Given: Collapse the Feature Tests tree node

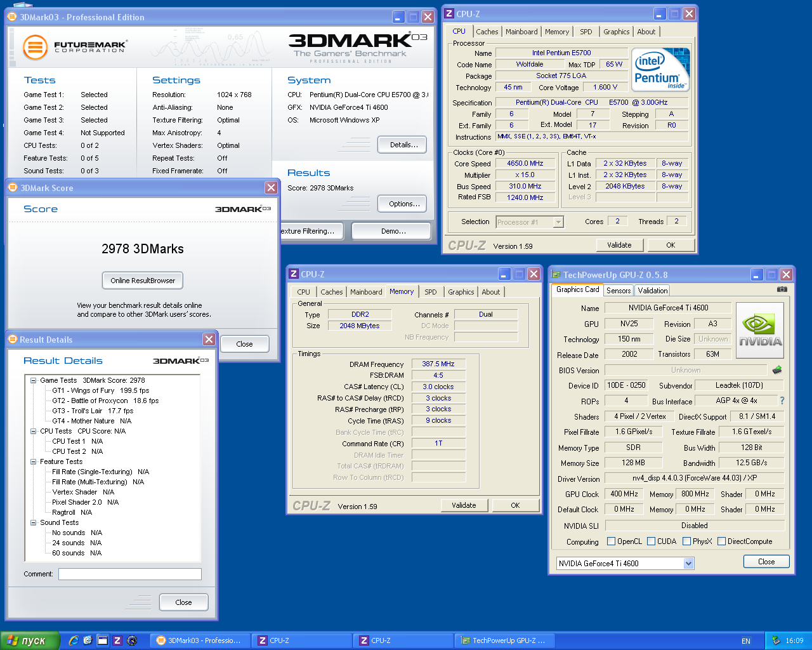Looking at the screenshot, I should [33, 461].
